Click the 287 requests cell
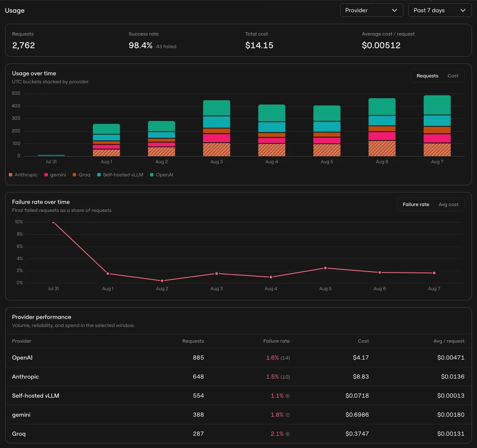 [x=198, y=434]
